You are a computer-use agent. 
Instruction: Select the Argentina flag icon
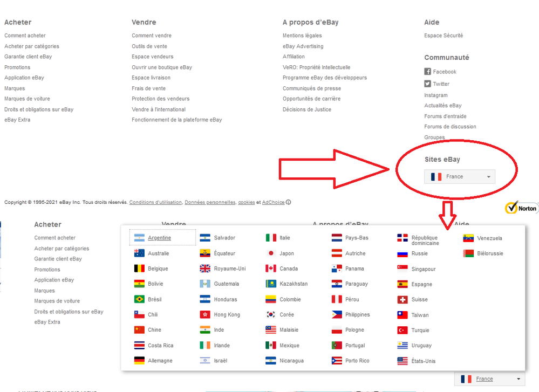(139, 238)
